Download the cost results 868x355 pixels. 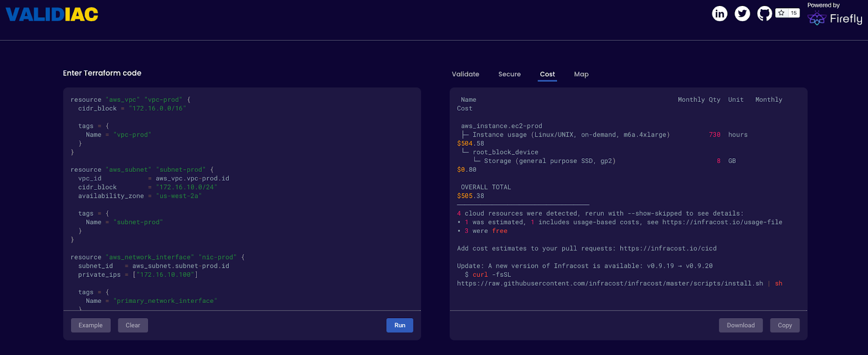coord(741,325)
